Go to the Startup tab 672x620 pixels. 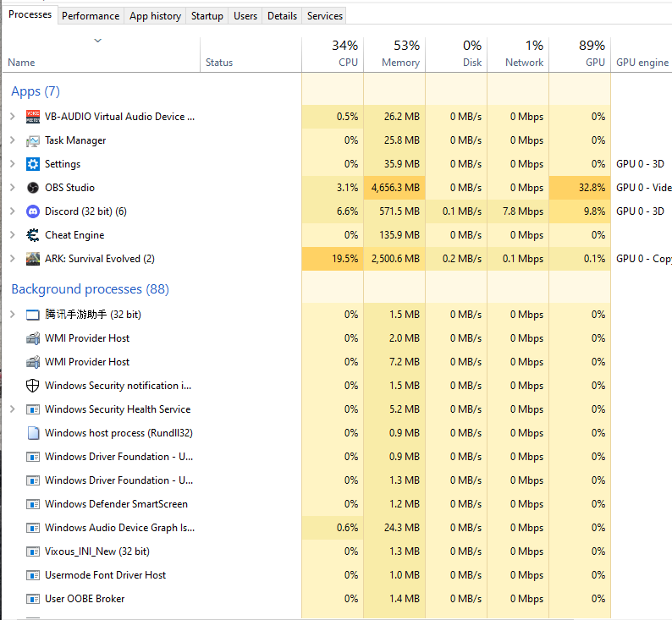pyautogui.click(x=207, y=16)
